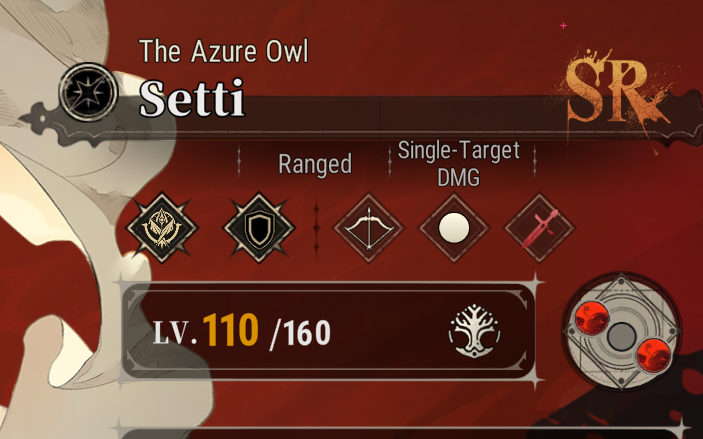The width and height of the screenshot is (703, 439).
Task: Open the LV. 110/160 level panel
Action: coord(329,331)
